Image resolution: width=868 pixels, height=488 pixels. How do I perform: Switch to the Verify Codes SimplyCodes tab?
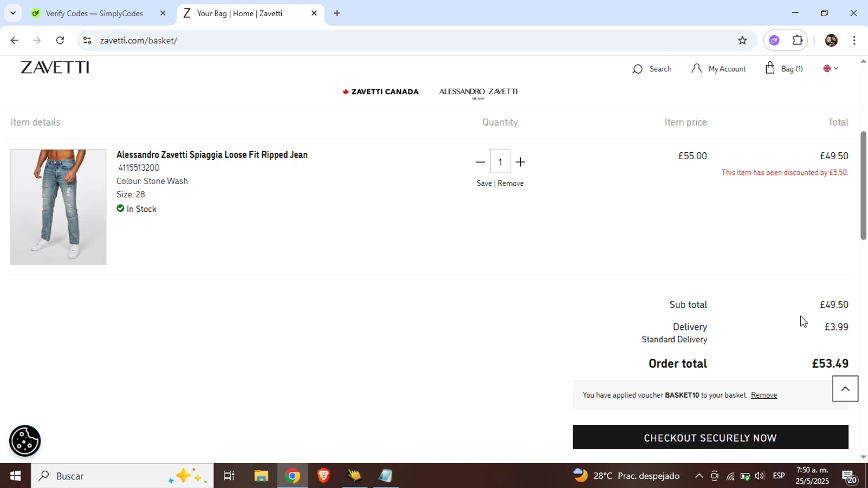click(x=94, y=13)
